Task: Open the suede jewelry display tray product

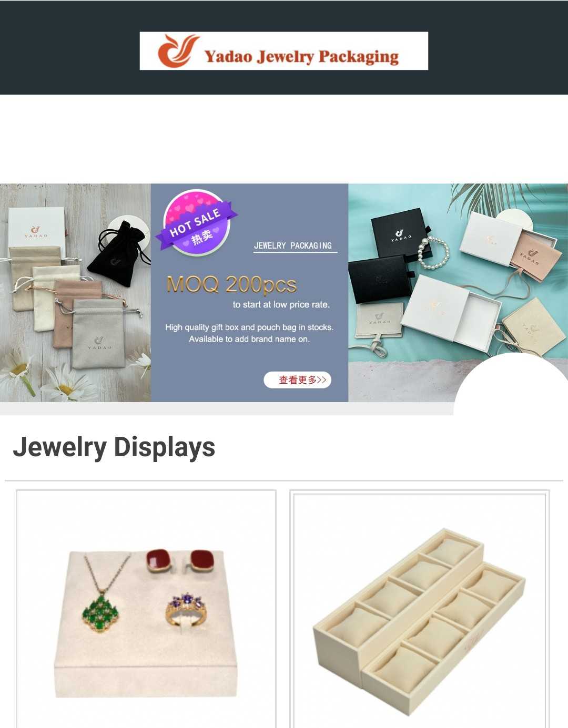Action: click(x=146, y=609)
